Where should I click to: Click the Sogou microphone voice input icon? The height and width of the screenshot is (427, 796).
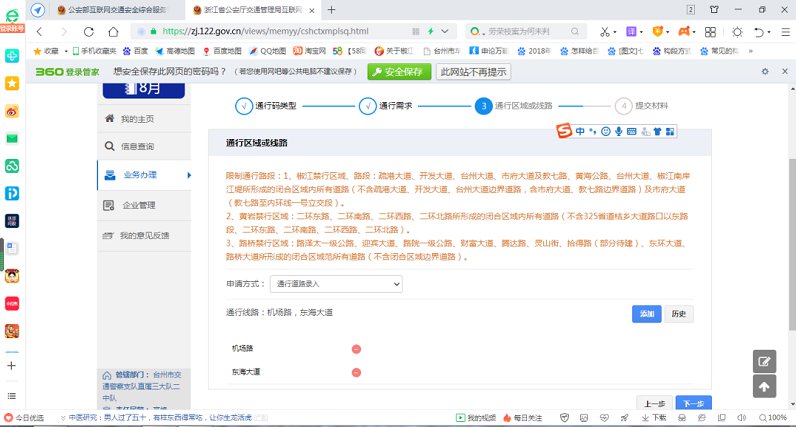619,131
